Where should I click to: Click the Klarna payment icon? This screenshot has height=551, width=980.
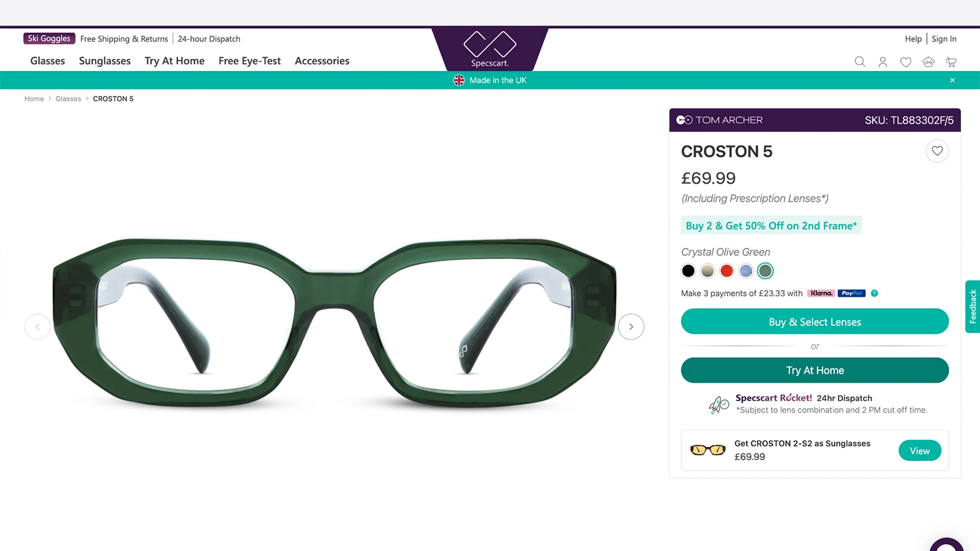click(x=821, y=293)
